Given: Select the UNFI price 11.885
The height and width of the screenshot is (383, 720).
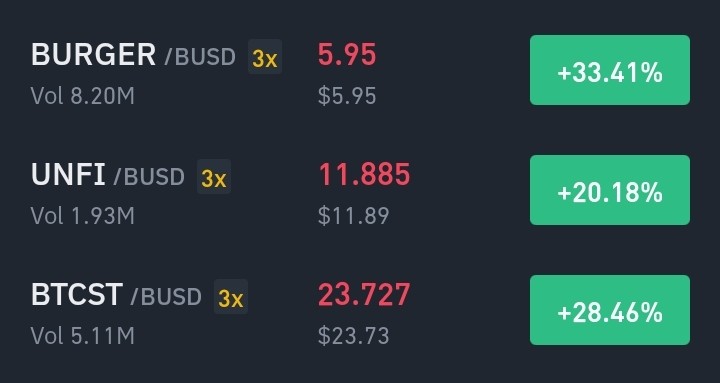Looking at the screenshot, I should 364,175.
